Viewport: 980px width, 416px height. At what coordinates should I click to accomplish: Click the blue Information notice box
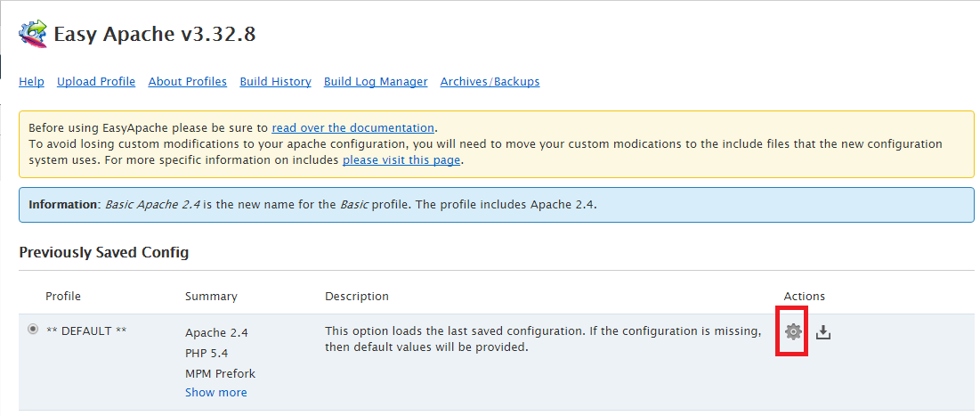coord(497,205)
